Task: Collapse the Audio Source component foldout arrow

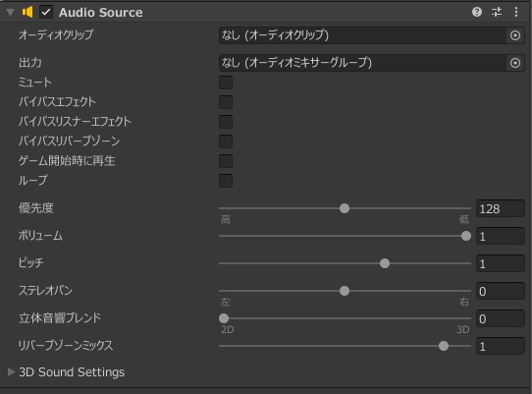Action: click(11, 13)
